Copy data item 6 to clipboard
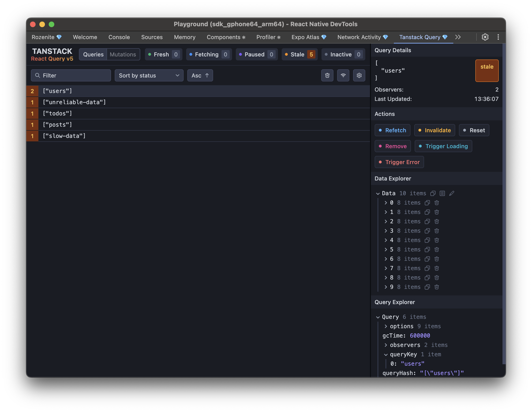 pos(427,259)
